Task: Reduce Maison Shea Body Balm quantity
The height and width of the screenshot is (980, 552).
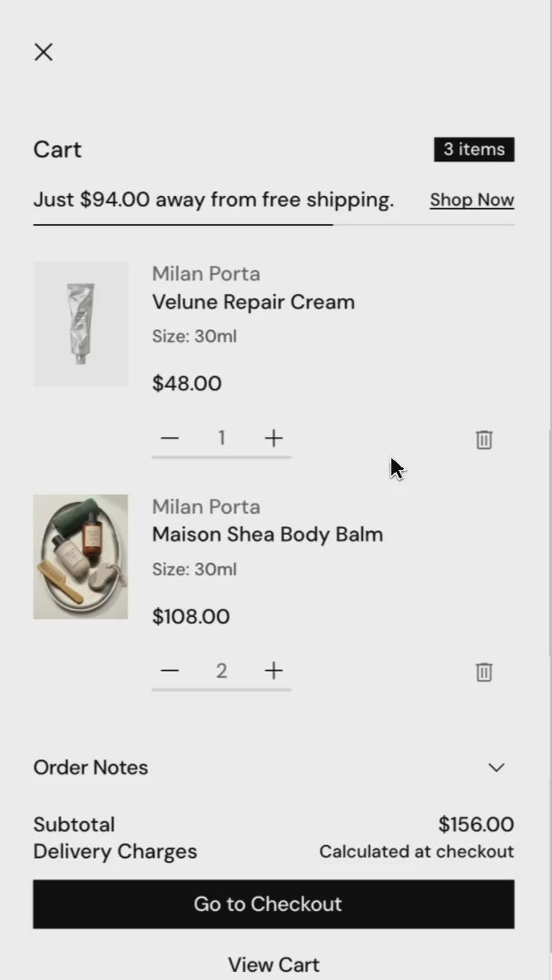Action: pos(170,671)
